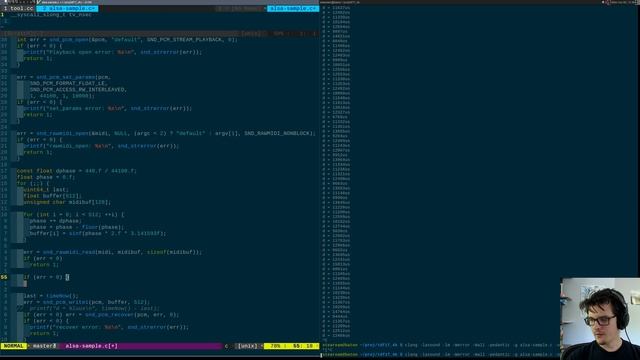Click the "set_params error" printf line
The image size is (640, 360).
[x=108, y=108]
